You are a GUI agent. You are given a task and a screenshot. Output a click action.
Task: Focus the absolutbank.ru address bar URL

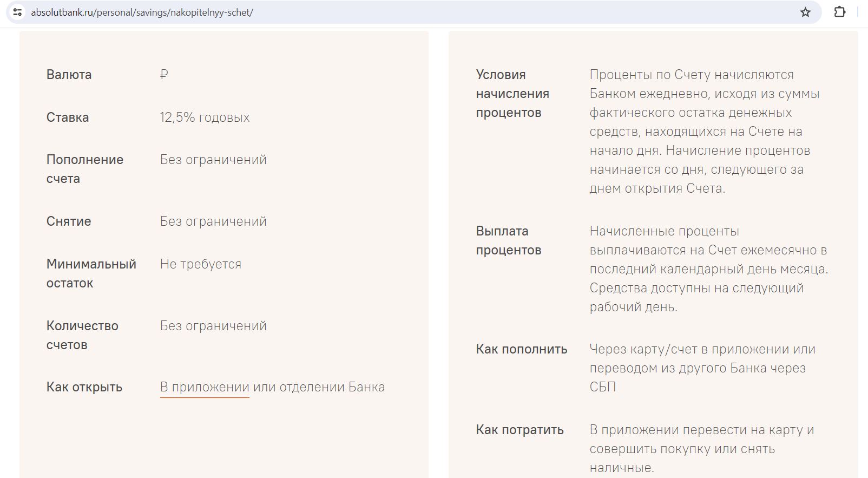pos(142,12)
